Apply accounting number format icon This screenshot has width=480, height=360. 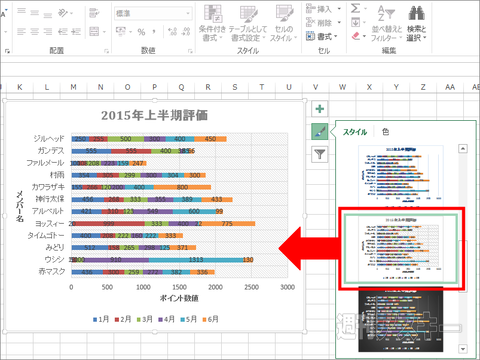pyautogui.click(x=120, y=31)
